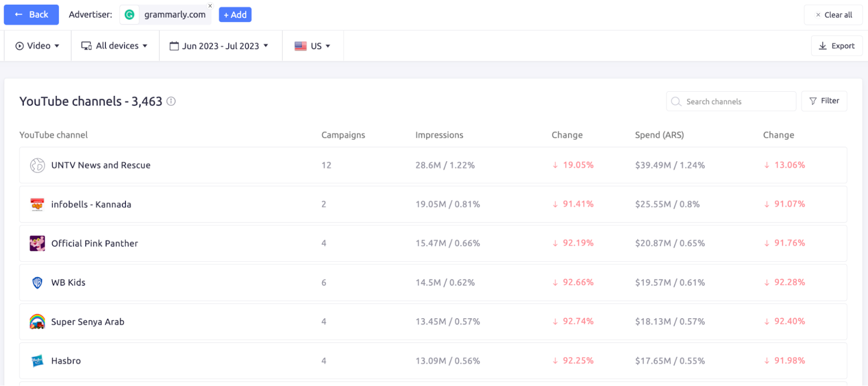
Task: Click the Hasbro logo icon
Action: point(37,360)
